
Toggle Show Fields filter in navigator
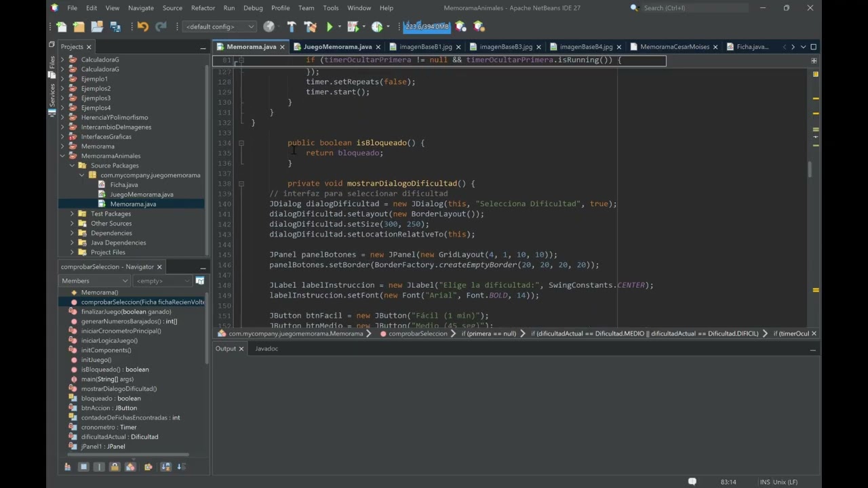[x=83, y=466]
